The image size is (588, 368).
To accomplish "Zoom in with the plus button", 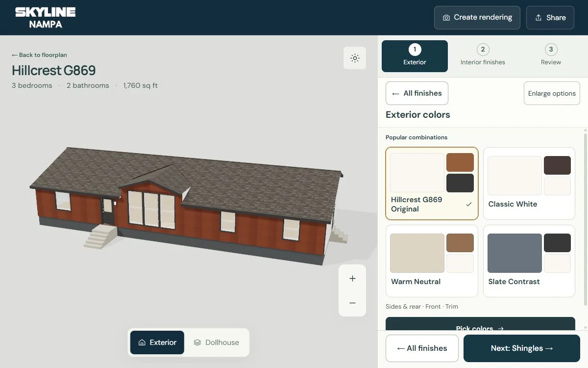I will click(352, 278).
